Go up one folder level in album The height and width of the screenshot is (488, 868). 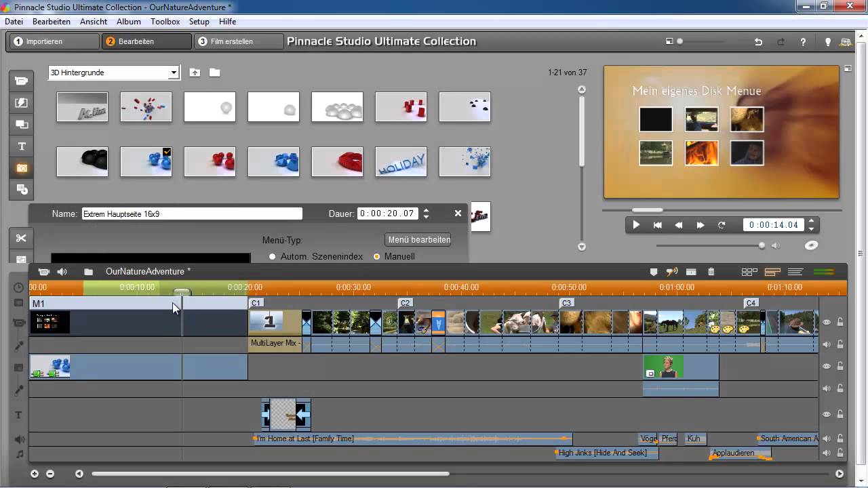(195, 73)
